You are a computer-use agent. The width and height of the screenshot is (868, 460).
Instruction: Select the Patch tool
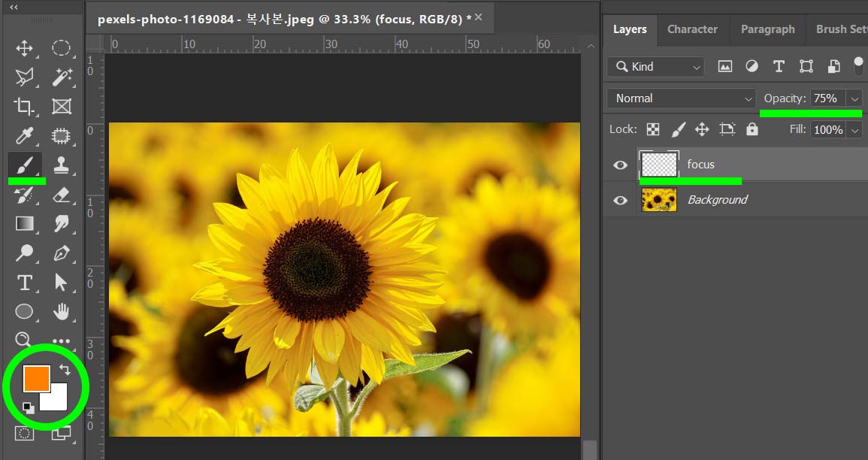[61, 135]
